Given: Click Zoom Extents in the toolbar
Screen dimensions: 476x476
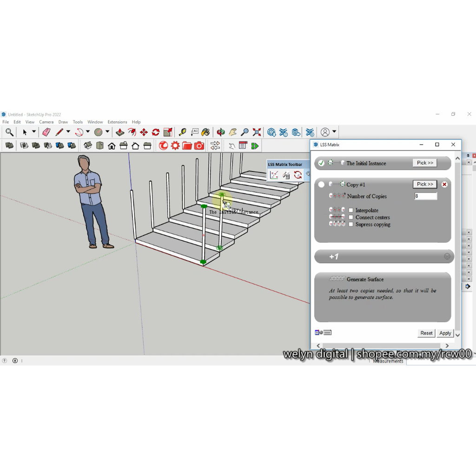Looking at the screenshot, I should (x=257, y=132).
